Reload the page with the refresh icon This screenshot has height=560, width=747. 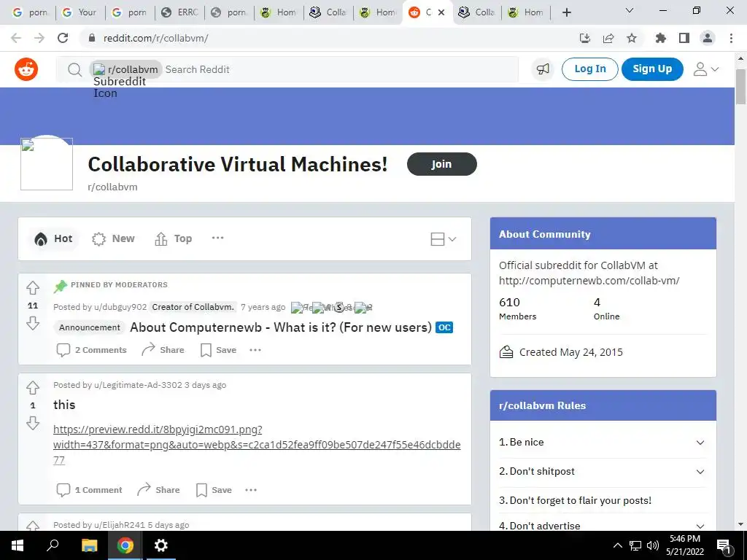[63, 38]
